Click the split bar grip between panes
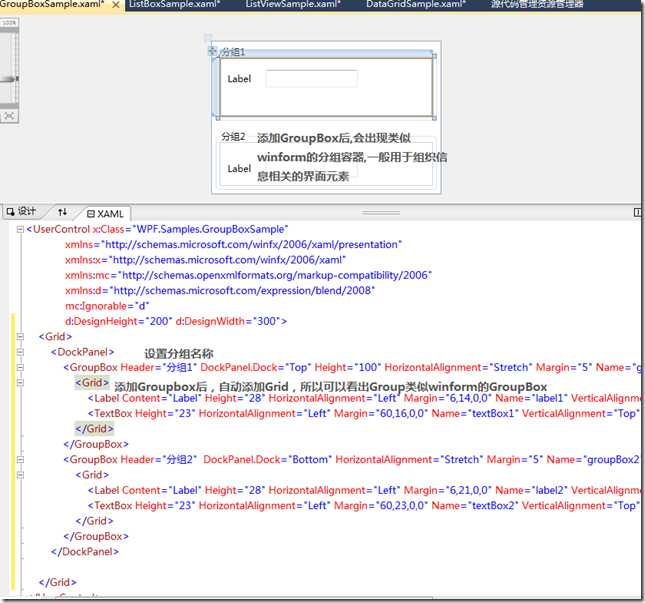The width and height of the screenshot is (645, 603). (x=381, y=213)
